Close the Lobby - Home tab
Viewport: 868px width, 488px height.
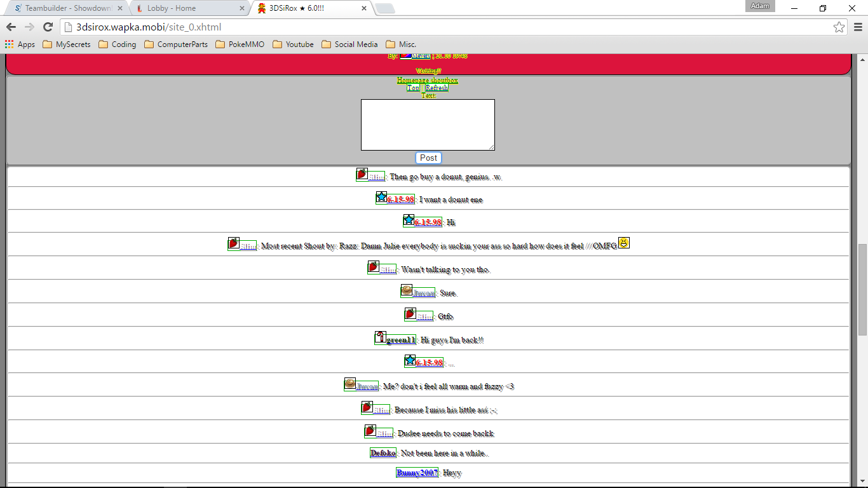242,8
